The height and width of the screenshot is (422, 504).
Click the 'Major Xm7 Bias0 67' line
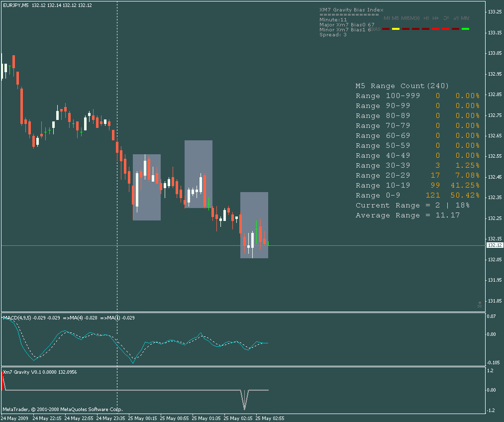pos(347,24)
